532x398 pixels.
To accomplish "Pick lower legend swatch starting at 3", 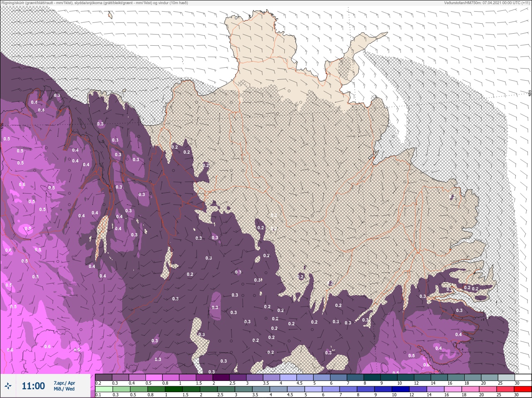I will (x=244, y=389).
